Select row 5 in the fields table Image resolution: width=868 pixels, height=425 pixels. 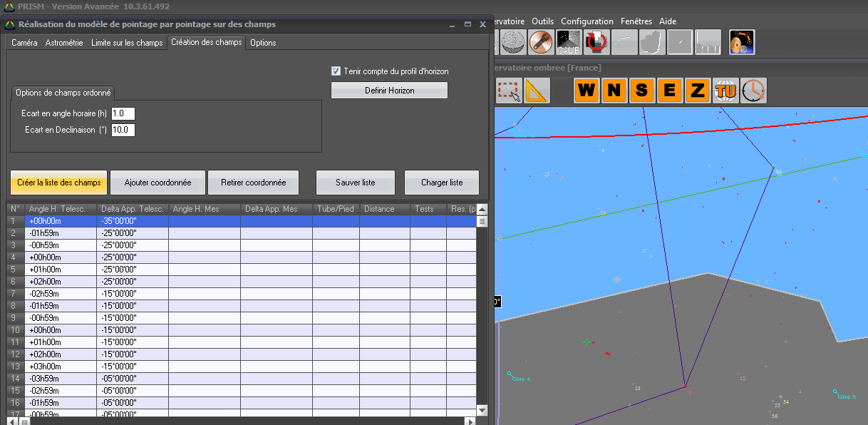pos(61,270)
